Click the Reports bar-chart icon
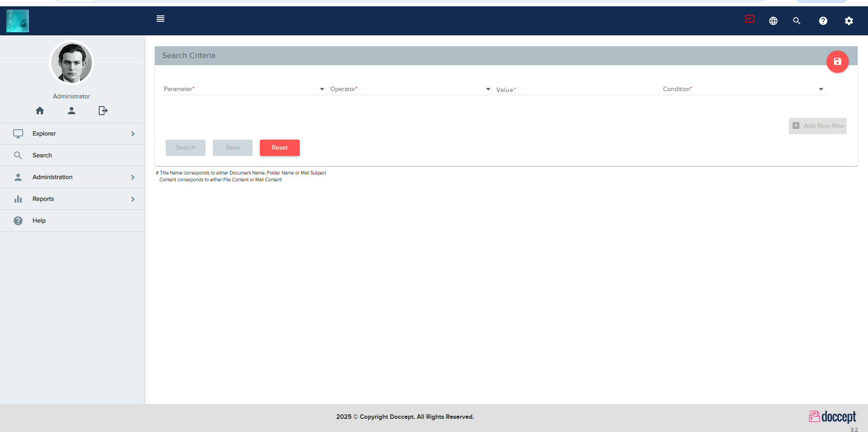868x432 pixels. (x=18, y=199)
